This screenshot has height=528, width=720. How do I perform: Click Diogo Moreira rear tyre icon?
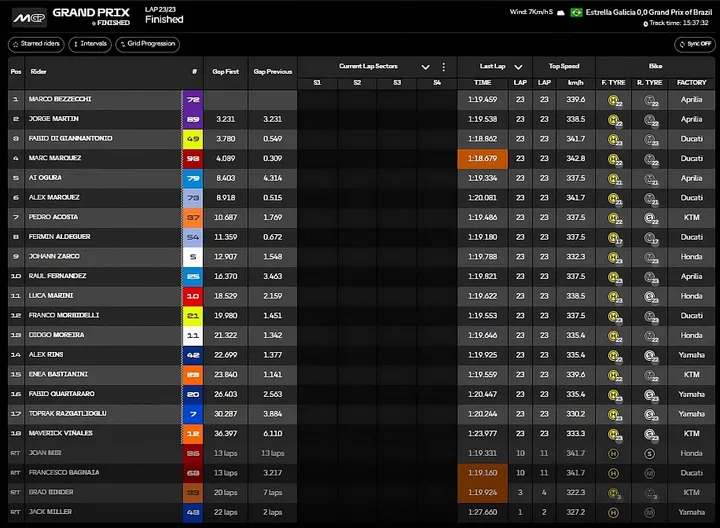point(651,336)
